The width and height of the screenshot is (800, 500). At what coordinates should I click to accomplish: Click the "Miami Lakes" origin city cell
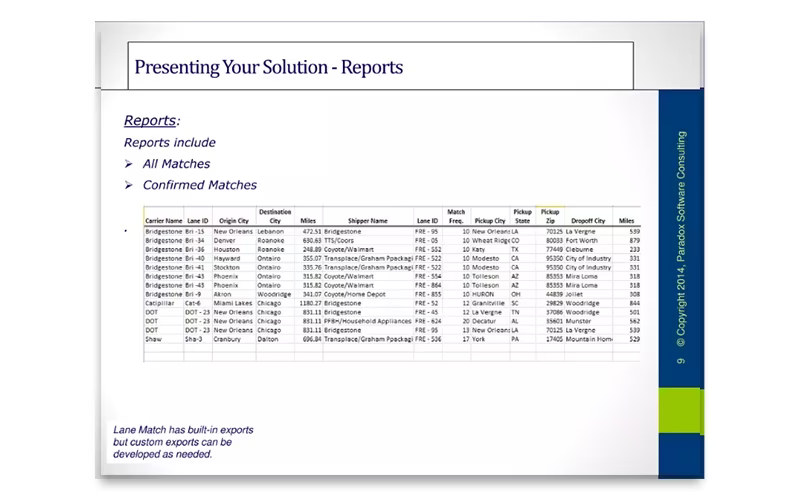coord(233,303)
